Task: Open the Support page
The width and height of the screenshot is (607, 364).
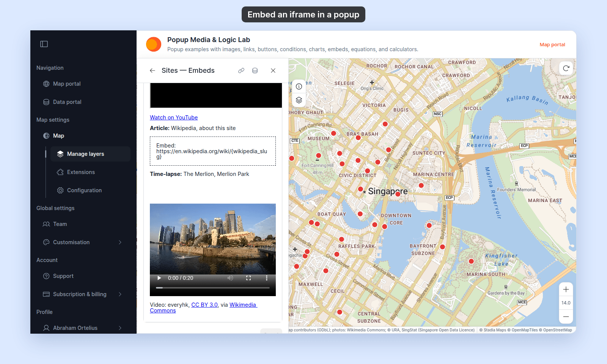Action: coord(63,276)
